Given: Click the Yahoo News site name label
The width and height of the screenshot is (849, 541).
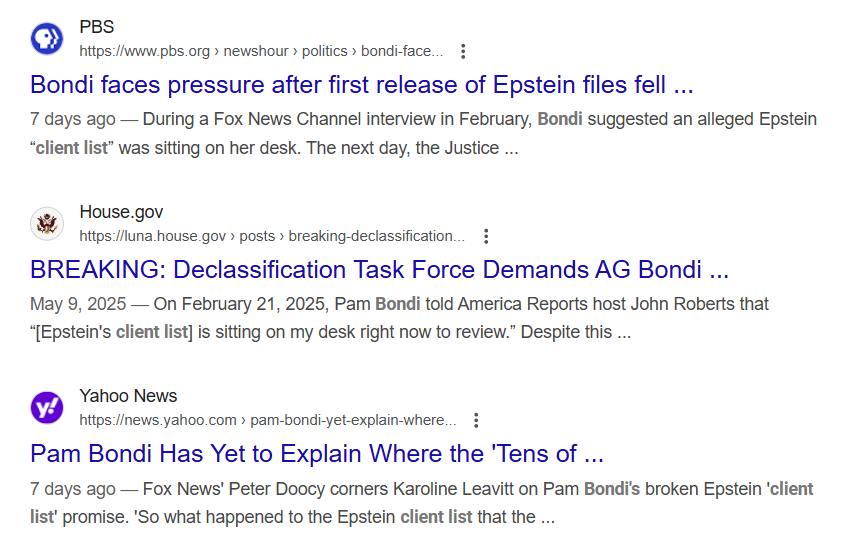Looking at the screenshot, I should 128,396.
